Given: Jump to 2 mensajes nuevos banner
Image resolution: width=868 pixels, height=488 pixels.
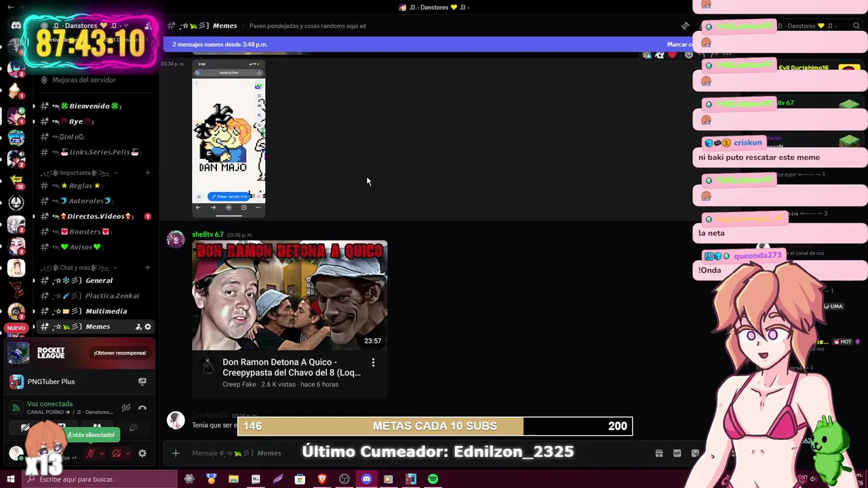Looking at the screenshot, I should point(220,44).
